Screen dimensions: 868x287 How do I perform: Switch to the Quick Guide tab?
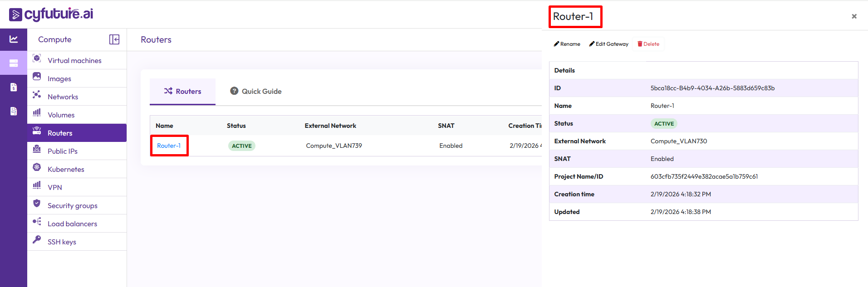[x=256, y=91]
